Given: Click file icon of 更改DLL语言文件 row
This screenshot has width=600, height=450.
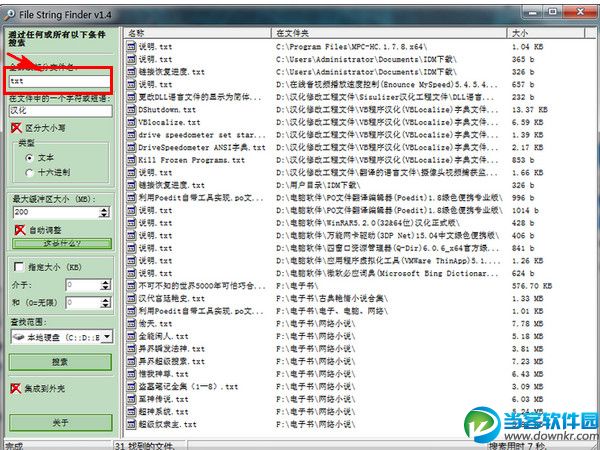Looking at the screenshot, I should point(131,97).
